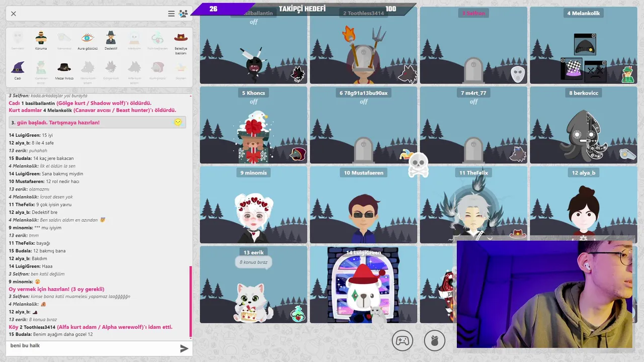Click the beanie item thumbnail on Melankolik's card

point(585,45)
